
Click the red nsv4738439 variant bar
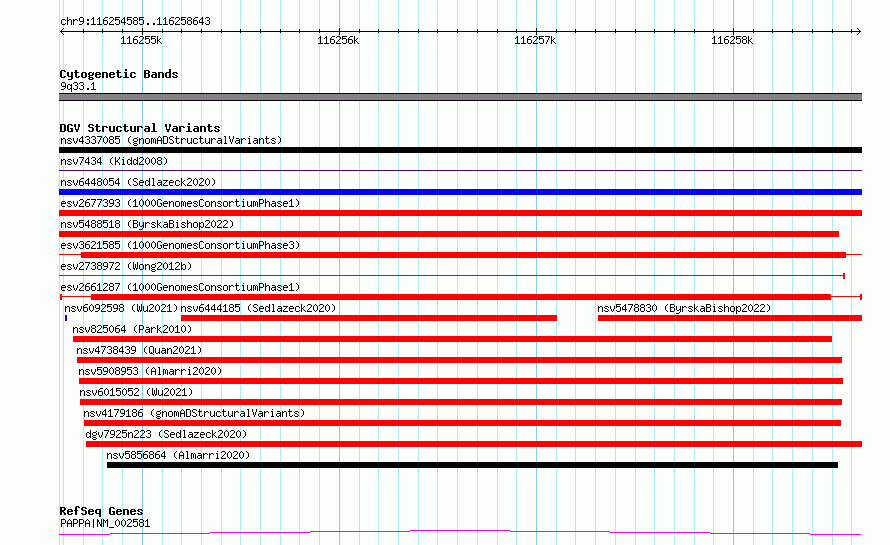tap(459, 360)
